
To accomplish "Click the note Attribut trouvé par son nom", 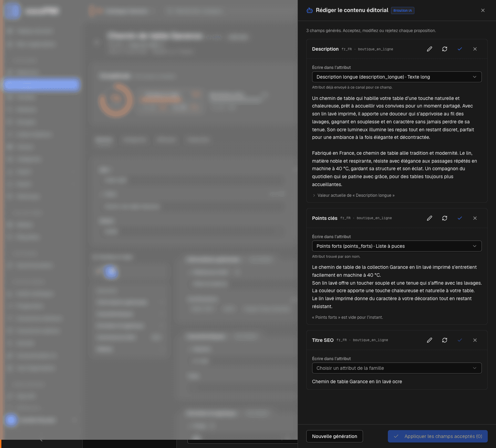I will (336, 256).
